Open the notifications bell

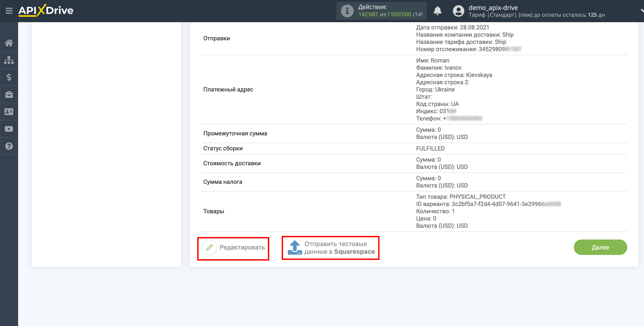[x=437, y=11]
